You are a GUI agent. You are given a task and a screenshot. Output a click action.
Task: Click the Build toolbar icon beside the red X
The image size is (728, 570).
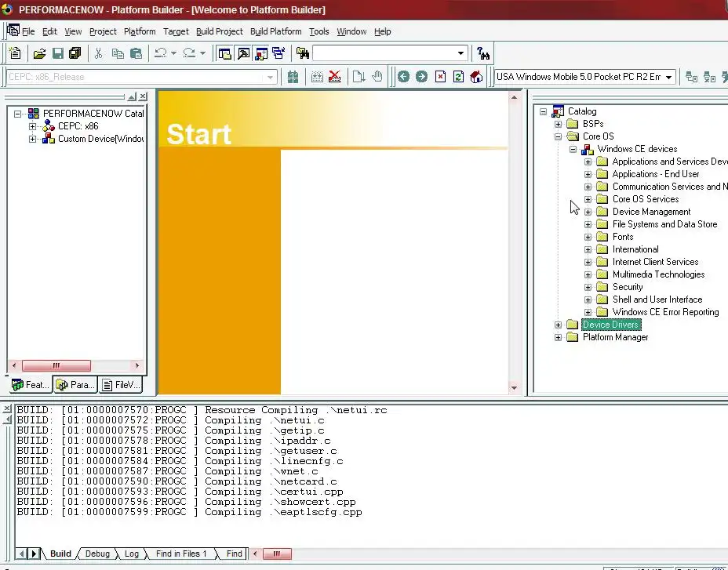(317, 77)
